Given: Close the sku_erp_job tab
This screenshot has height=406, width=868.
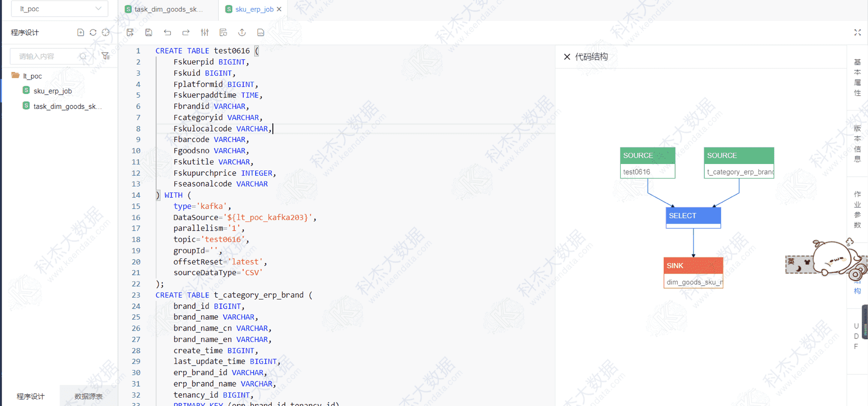Looking at the screenshot, I should [279, 9].
